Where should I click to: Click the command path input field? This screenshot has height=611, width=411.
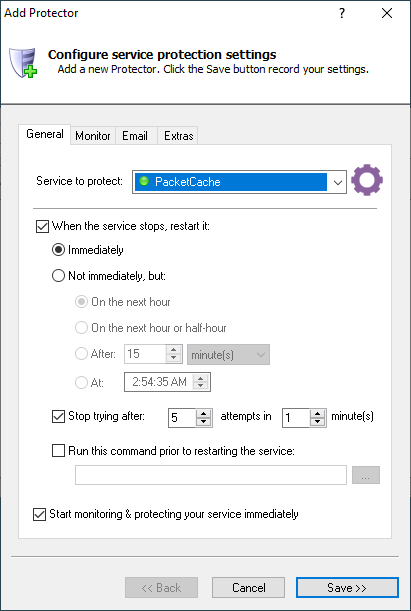coord(211,475)
